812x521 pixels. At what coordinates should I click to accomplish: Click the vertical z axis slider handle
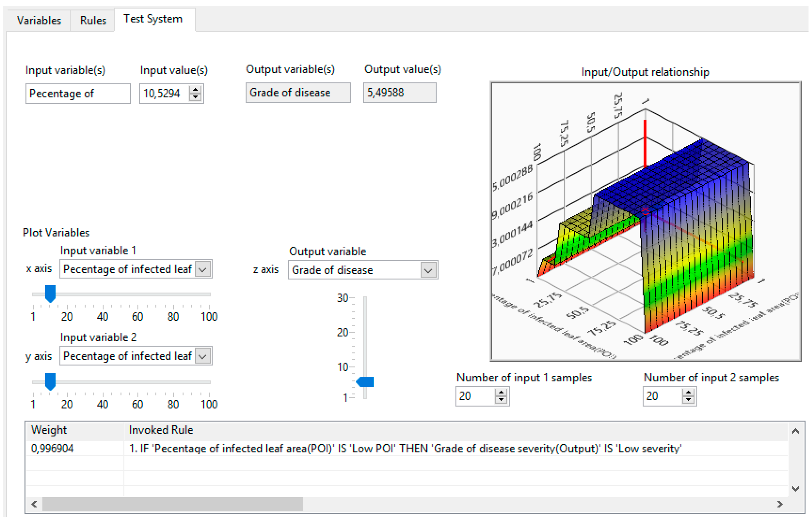coord(365,382)
